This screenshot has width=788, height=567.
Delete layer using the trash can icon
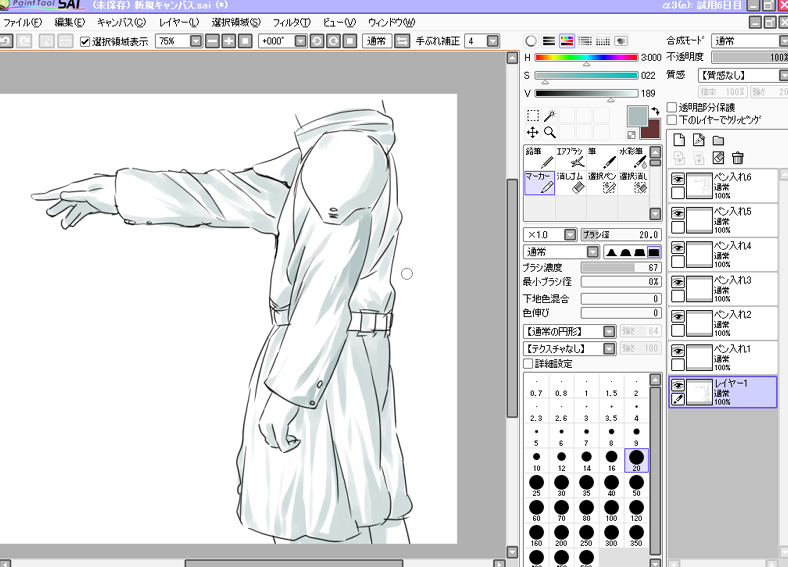coord(737,157)
